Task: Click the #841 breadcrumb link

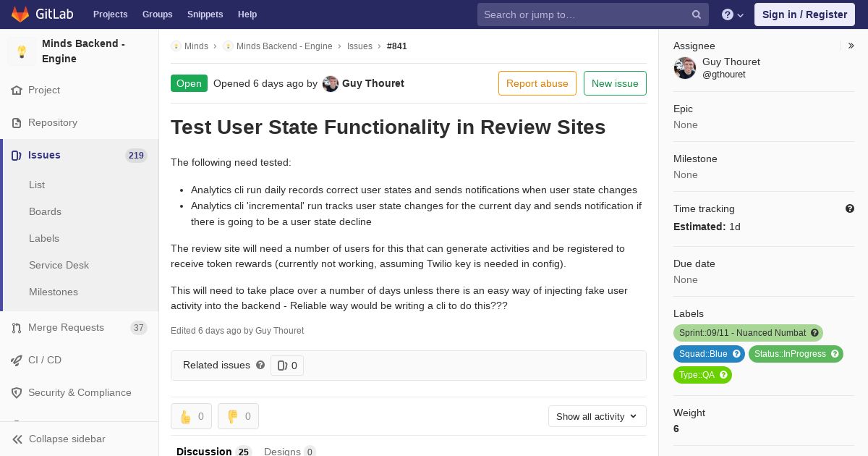Action: (397, 46)
